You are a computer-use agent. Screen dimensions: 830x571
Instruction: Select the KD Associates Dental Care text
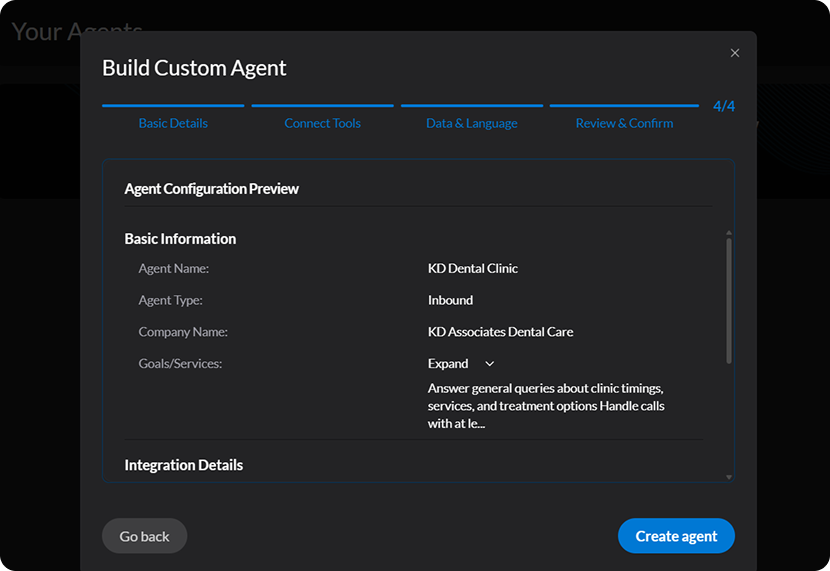500,332
